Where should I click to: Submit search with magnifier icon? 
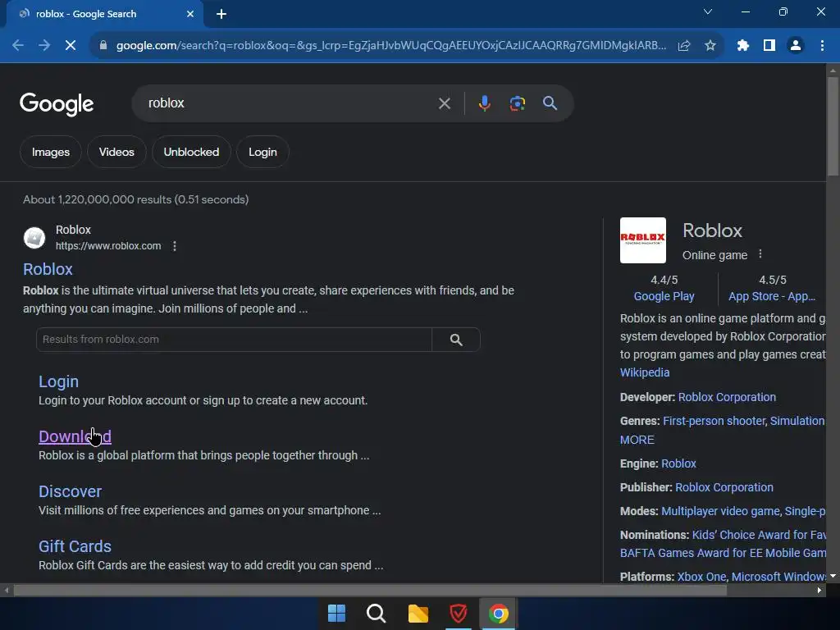pos(550,103)
